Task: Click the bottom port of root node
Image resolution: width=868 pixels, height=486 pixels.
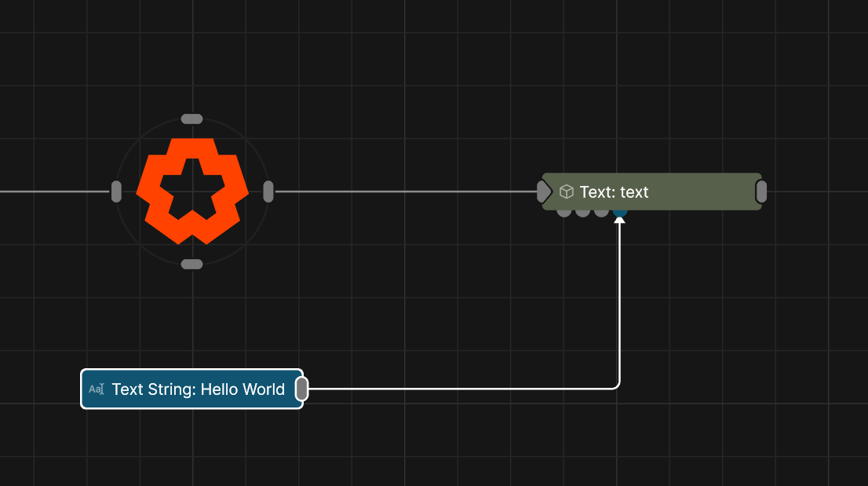Action: point(192,265)
